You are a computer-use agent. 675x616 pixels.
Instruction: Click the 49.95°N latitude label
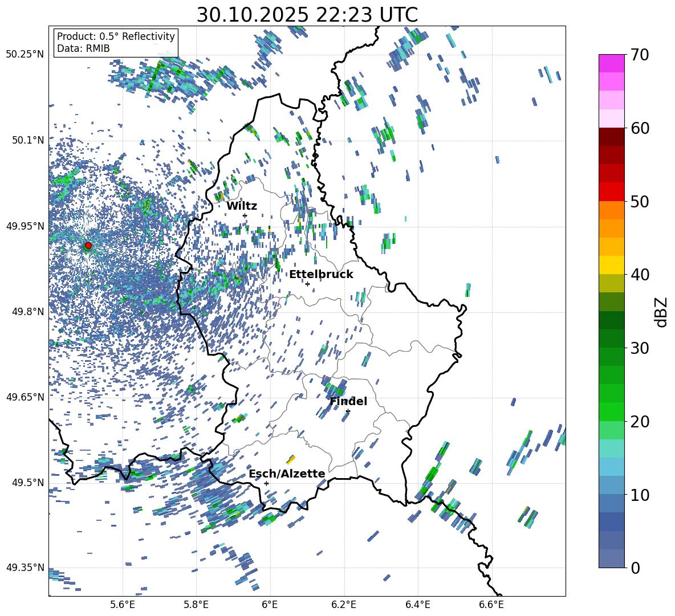(25, 226)
